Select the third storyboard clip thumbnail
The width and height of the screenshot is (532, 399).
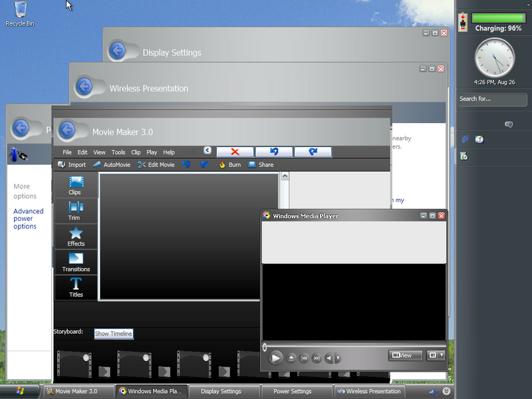point(194,364)
